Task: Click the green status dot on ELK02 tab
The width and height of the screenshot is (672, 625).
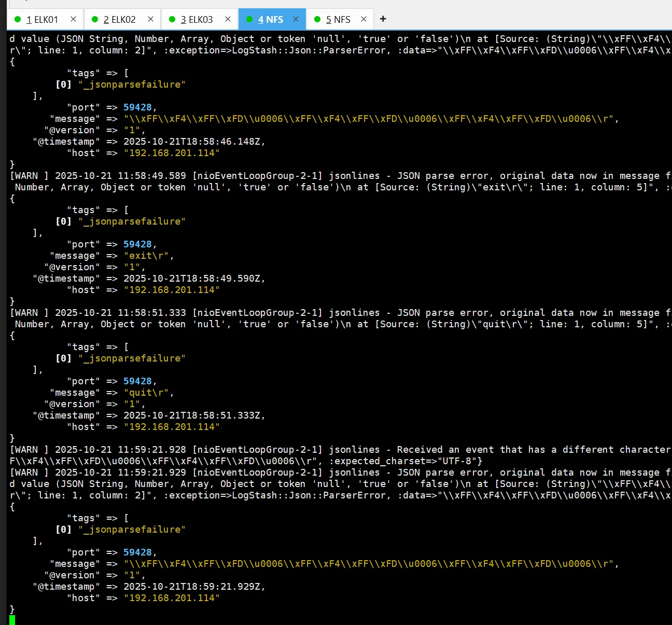Action: [x=95, y=20]
